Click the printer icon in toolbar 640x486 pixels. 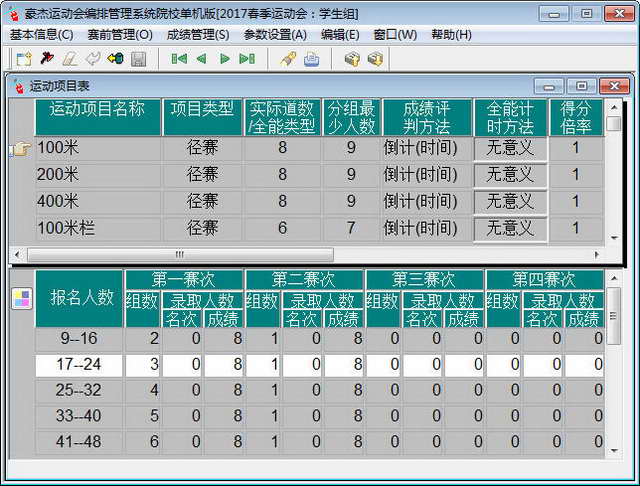(x=312, y=59)
